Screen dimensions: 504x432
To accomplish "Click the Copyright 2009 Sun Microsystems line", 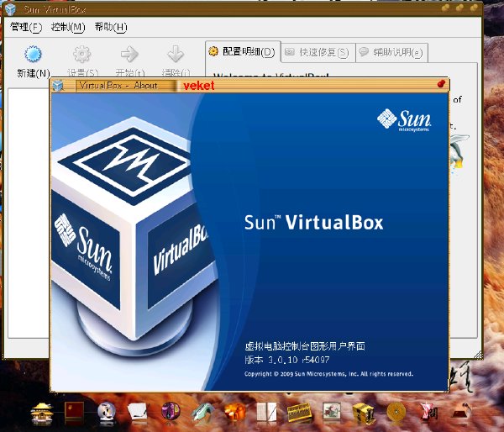I will coord(328,374).
